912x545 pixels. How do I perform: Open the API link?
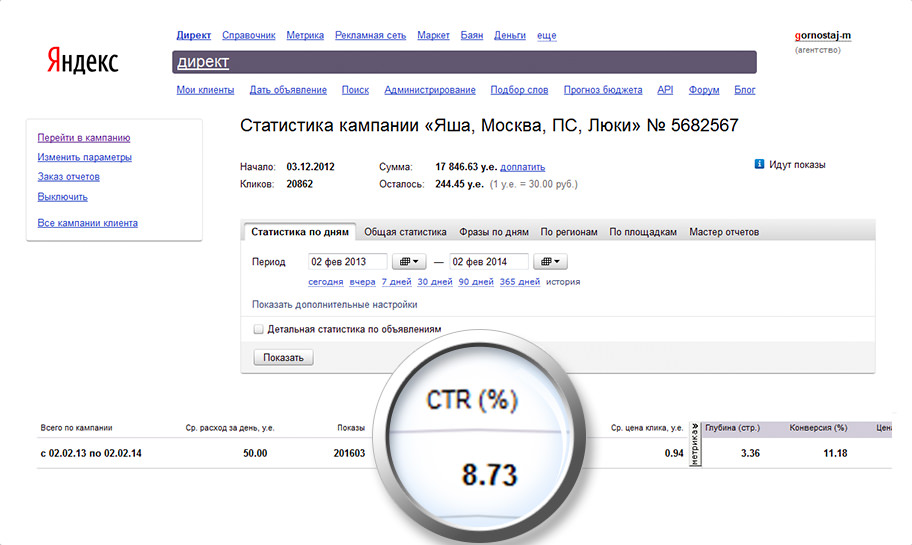click(x=665, y=90)
